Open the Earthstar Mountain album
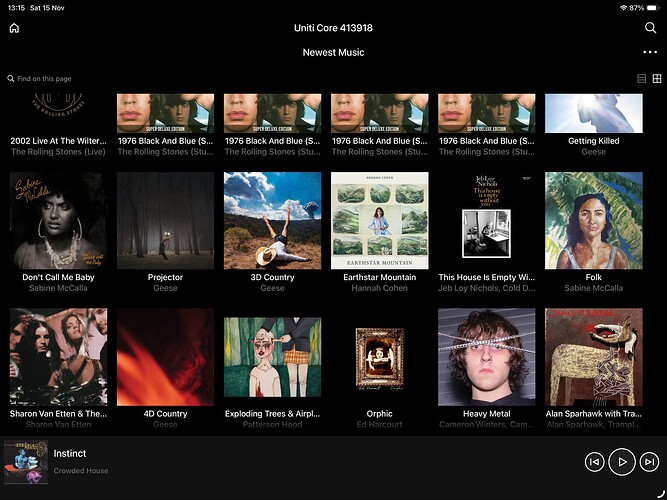 tap(379, 220)
